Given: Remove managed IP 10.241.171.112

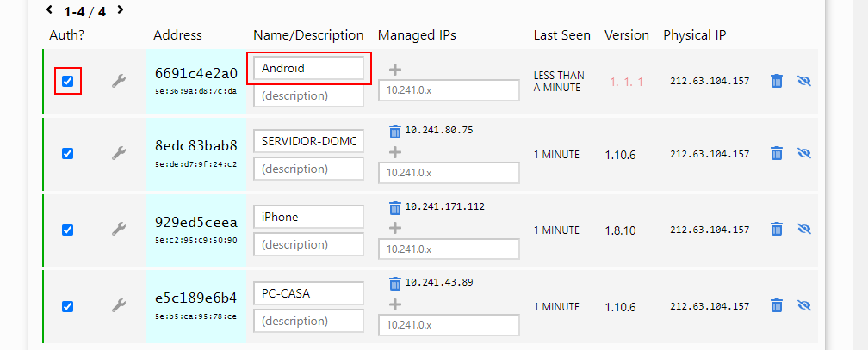Looking at the screenshot, I should click(394, 207).
